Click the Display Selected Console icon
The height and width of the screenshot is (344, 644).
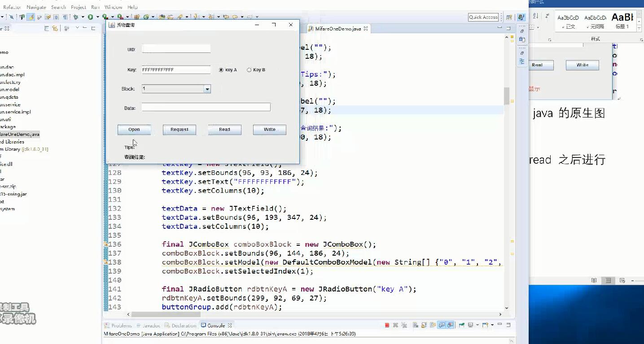point(470,325)
